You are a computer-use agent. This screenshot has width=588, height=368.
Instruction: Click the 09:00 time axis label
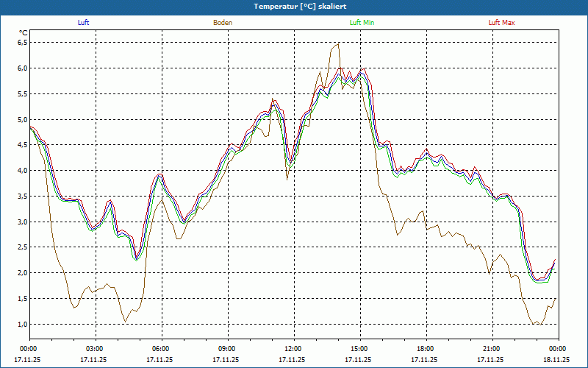pyautogui.click(x=227, y=349)
